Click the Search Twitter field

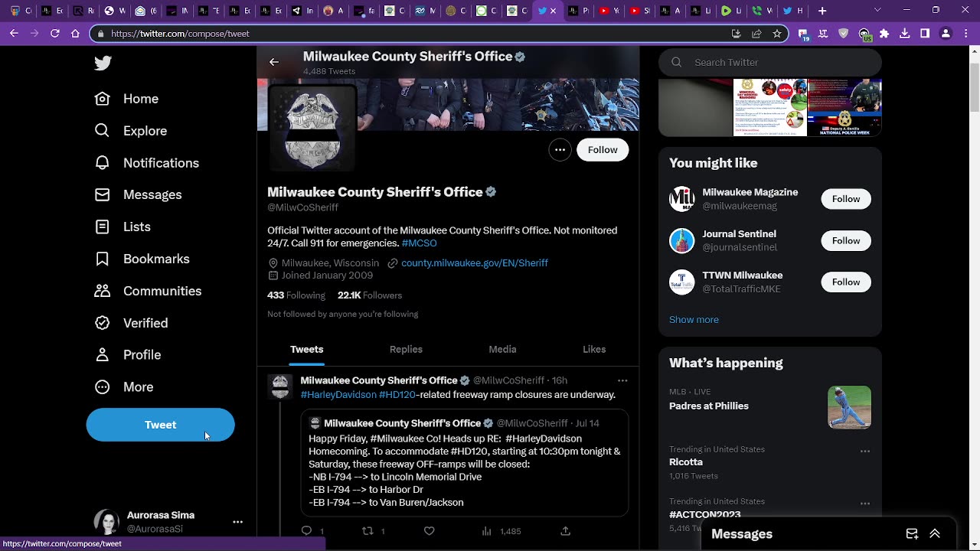770,63
